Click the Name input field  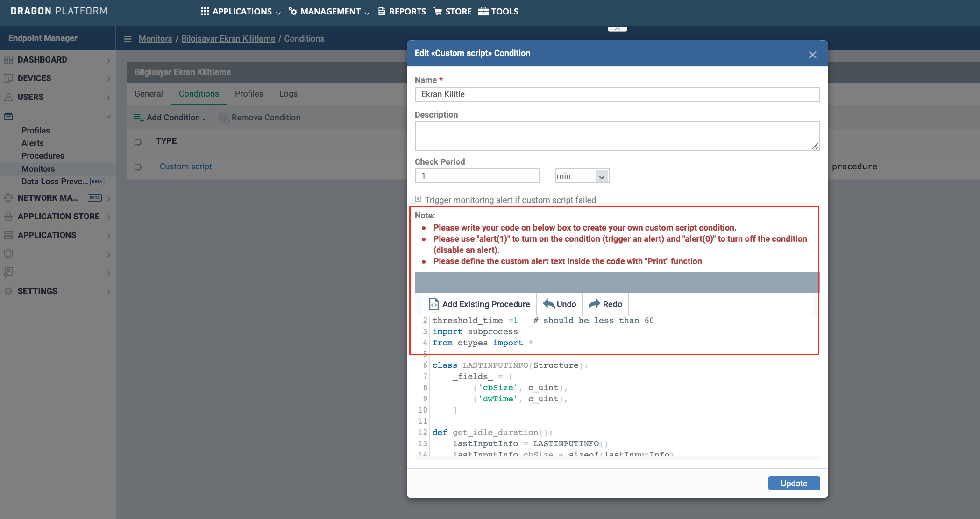coord(617,94)
